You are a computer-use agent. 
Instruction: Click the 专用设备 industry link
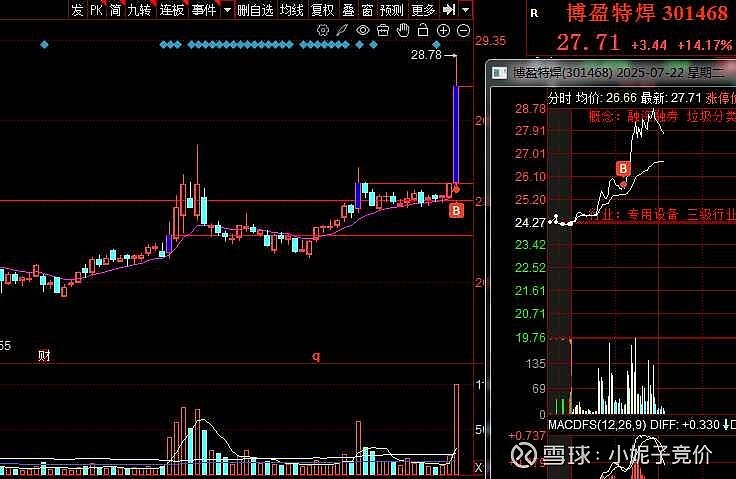click(653, 215)
